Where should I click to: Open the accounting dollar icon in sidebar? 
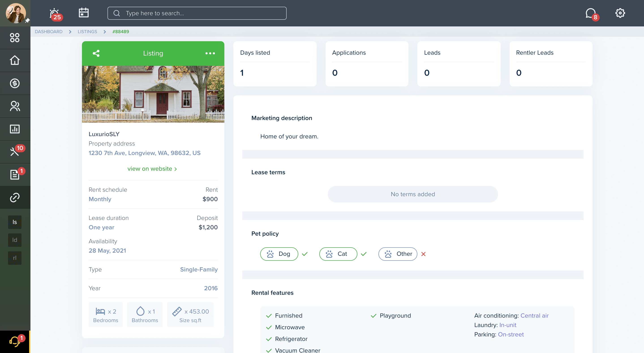click(x=15, y=83)
